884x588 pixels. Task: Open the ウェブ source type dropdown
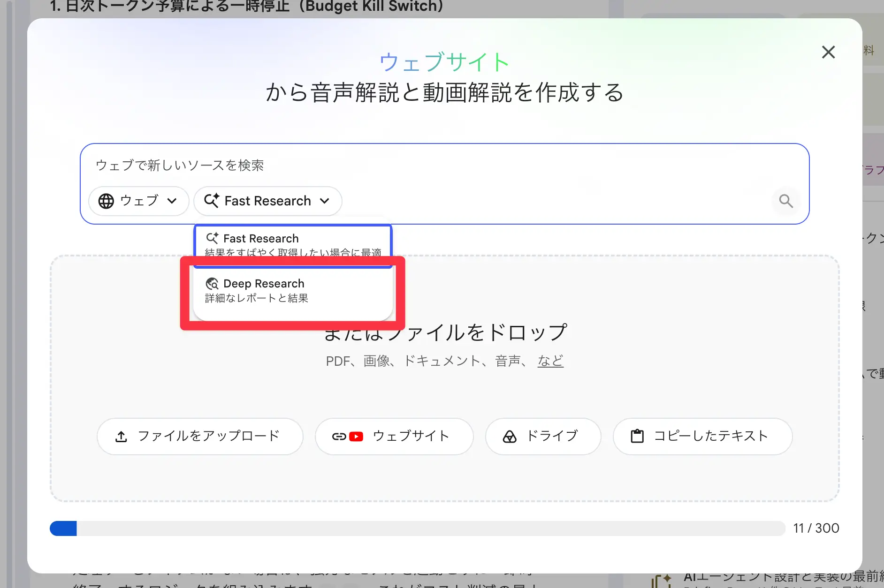tap(138, 201)
